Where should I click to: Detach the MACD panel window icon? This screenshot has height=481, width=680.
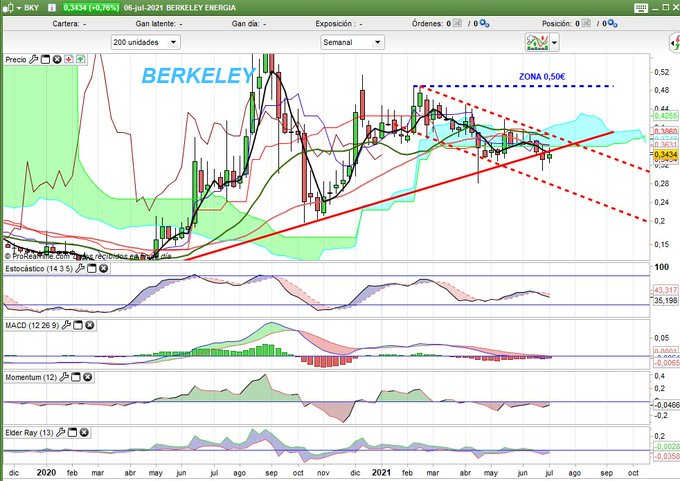pyautogui.click(x=78, y=325)
